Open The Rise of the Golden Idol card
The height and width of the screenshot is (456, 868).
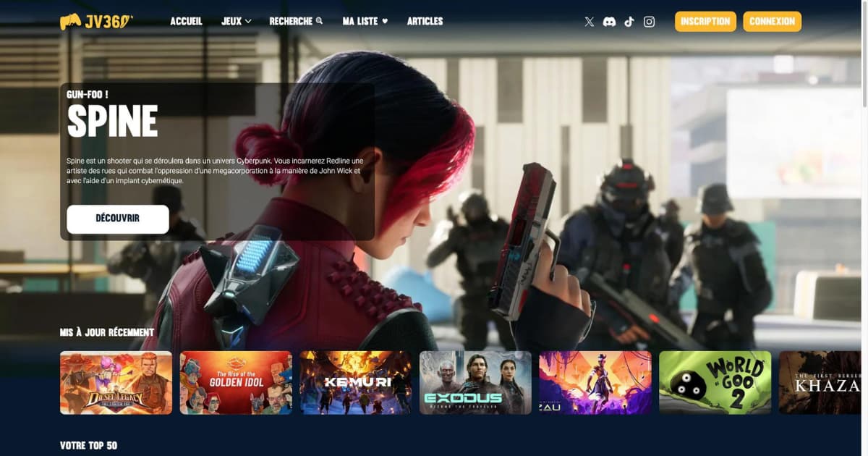[x=236, y=383]
